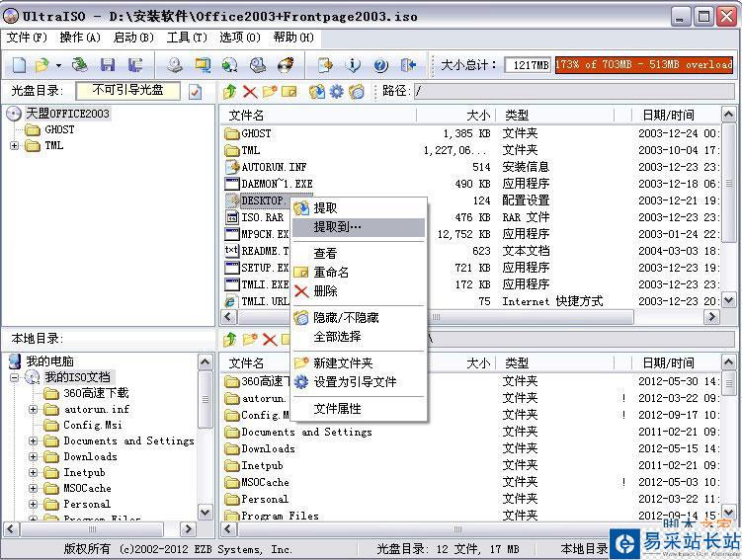Open the 启动(B) menu

click(x=133, y=38)
